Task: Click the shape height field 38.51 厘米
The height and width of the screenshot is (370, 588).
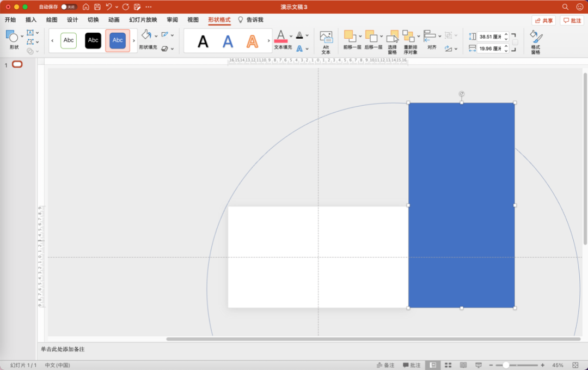Action: tap(491, 37)
